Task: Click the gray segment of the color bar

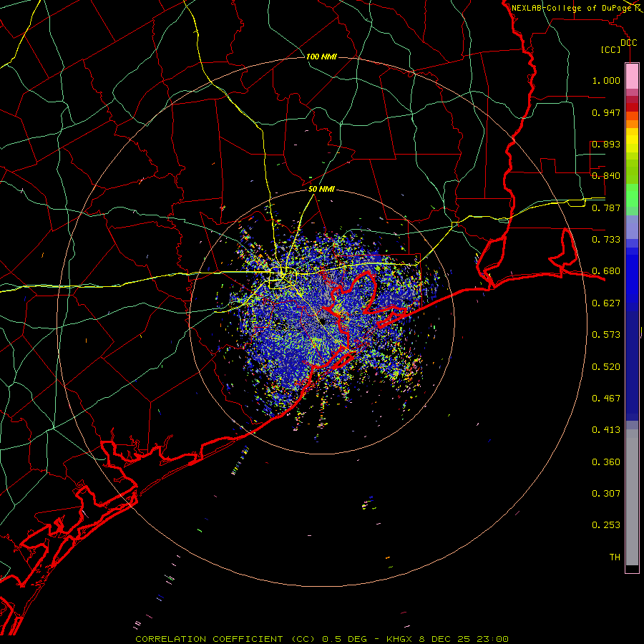Action: click(632, 497)
